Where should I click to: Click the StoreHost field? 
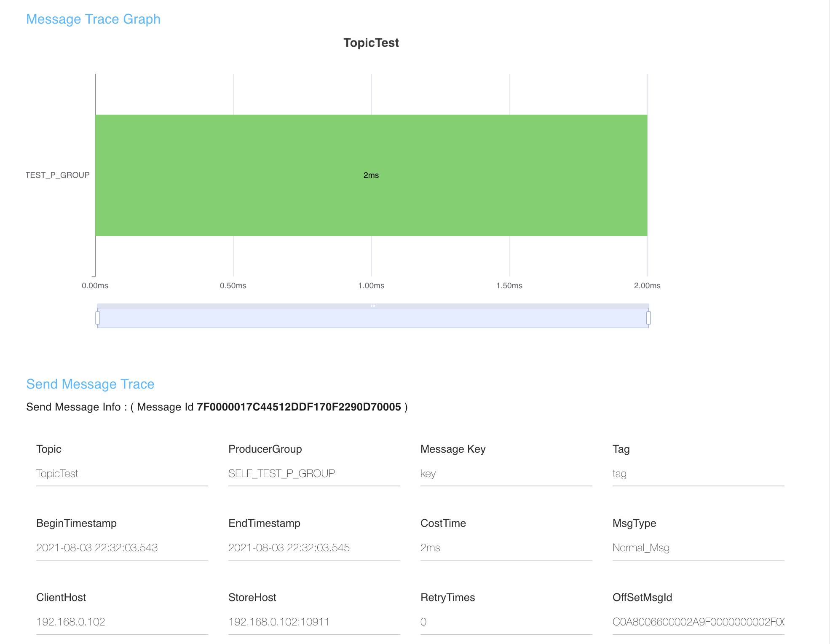click(314, 622)
